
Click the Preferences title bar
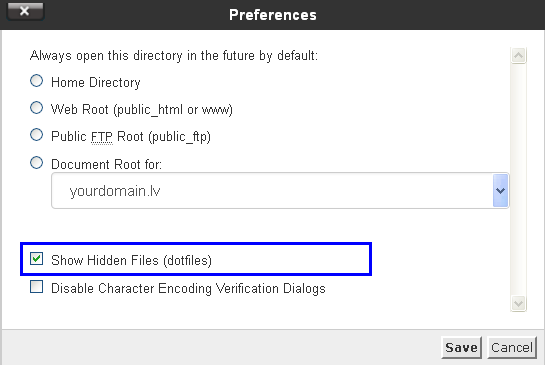click(272, 15)
